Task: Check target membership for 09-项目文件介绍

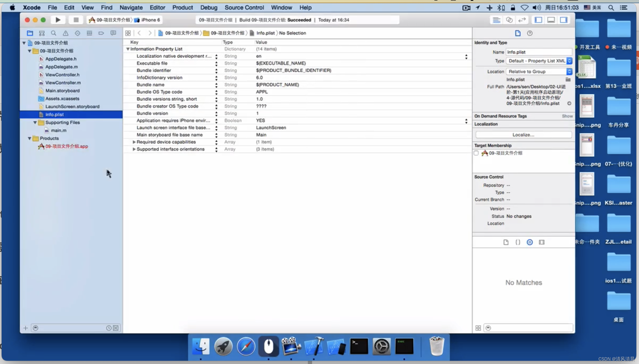Action: (476, 153)
